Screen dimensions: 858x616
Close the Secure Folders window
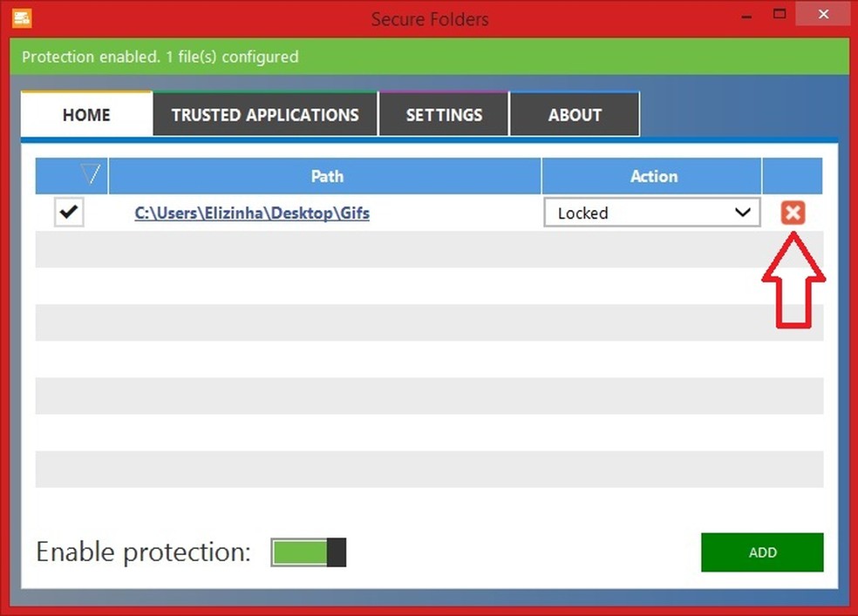(x=823, y=14)
